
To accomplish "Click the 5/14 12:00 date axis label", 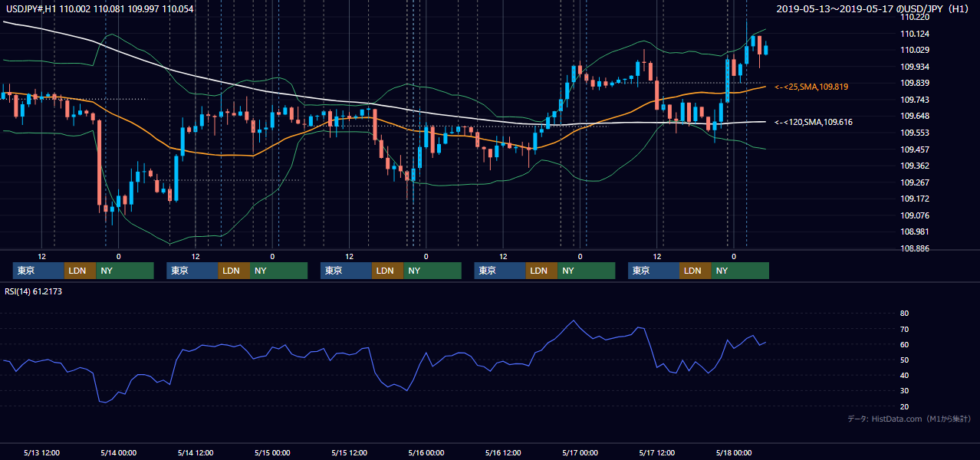I will coord(196,452).
